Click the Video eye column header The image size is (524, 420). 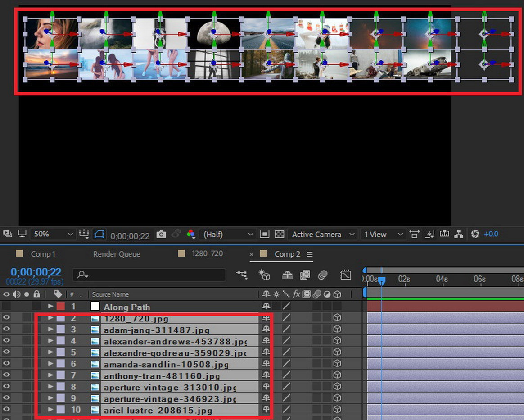tap(6, 294)
